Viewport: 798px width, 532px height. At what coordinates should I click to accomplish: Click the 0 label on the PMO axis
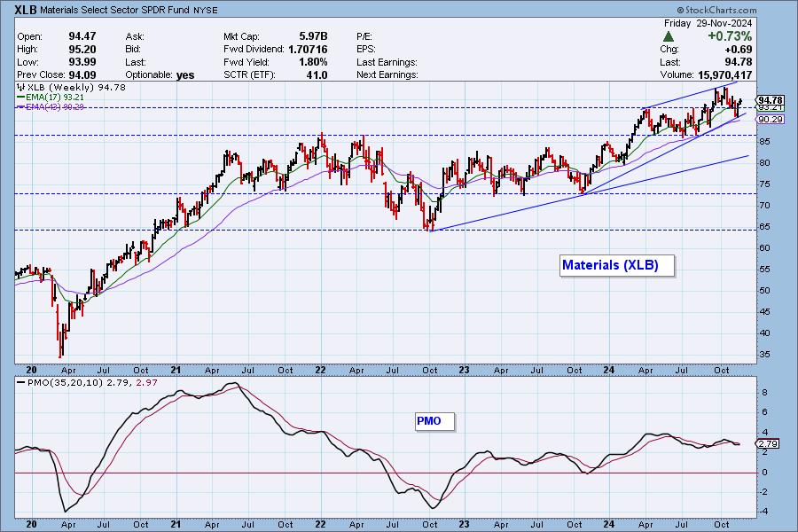click(x=764, y=473)
